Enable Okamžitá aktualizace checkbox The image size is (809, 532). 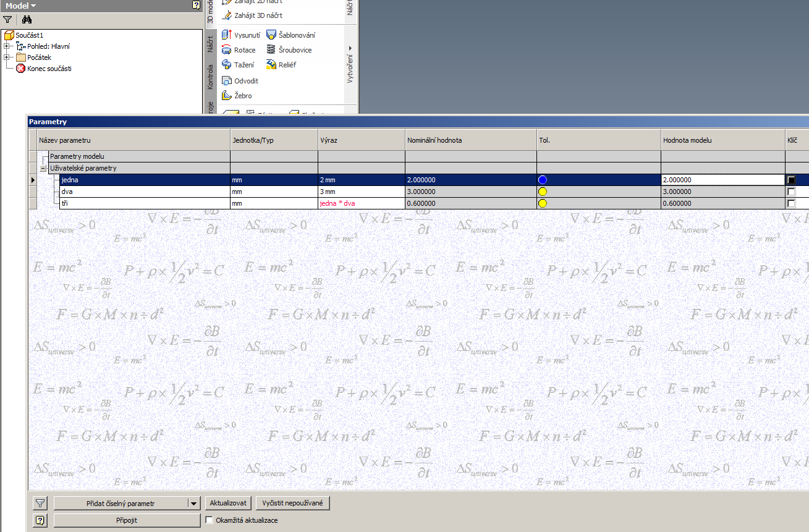point(209,520)
